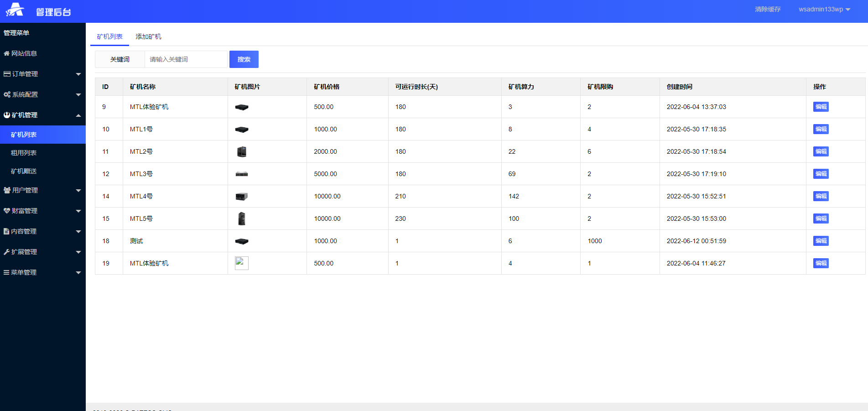This screenshot has width=868, height=411.
Task: Click the card icon beside 订单管理
Action: point(7,74)
